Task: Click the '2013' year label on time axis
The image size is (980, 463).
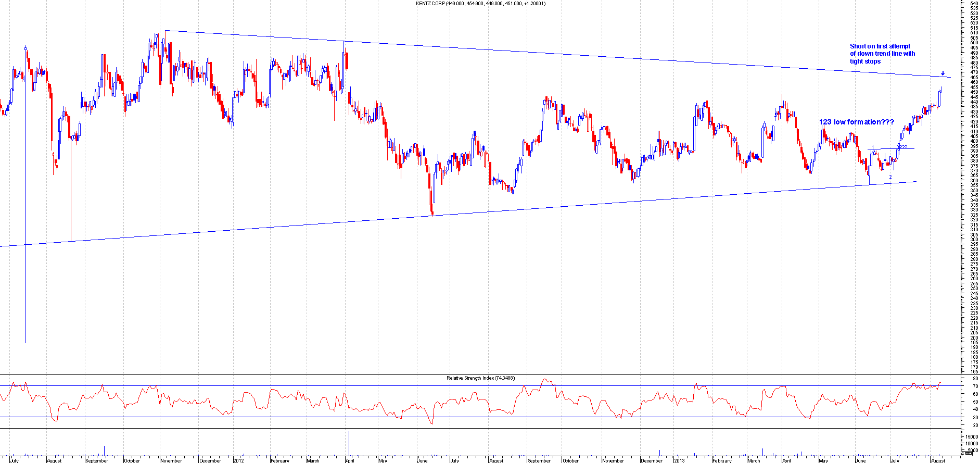Action: click(679, 460)
